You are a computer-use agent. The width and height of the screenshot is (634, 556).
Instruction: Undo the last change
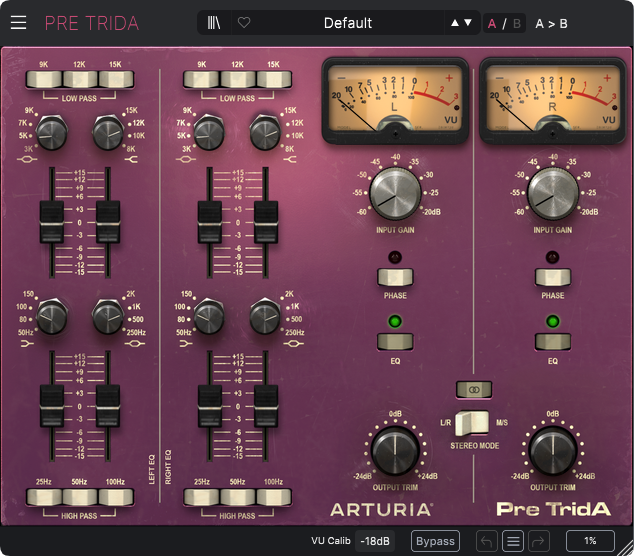487,541
